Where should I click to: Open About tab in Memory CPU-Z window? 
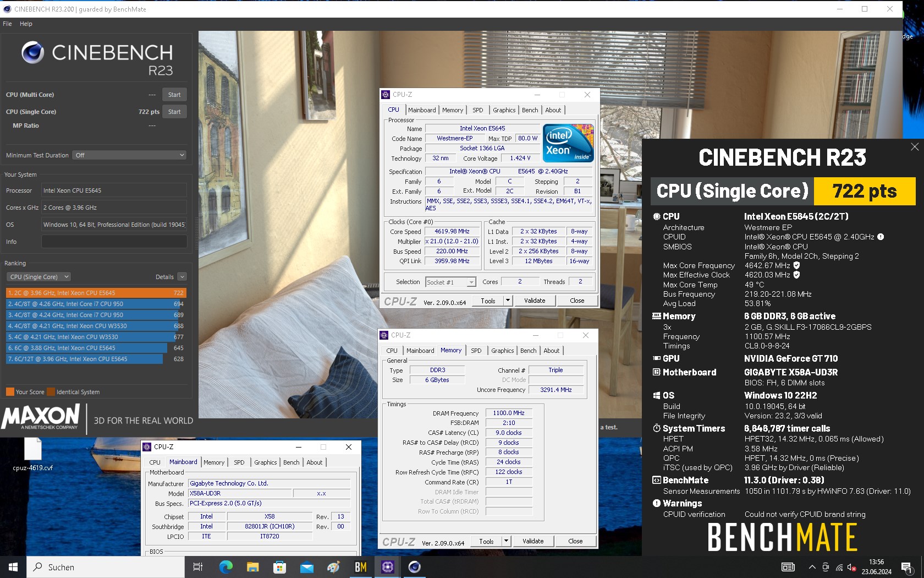point(552,351)
